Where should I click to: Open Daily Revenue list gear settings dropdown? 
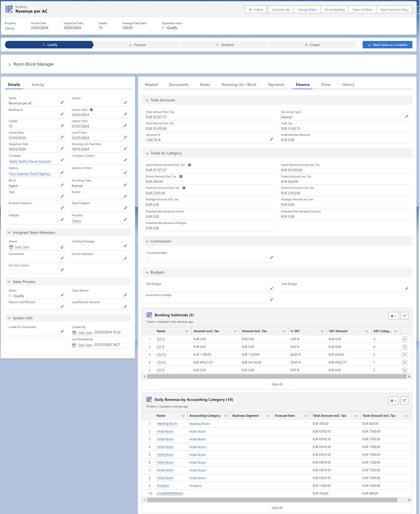coord(393,401)
